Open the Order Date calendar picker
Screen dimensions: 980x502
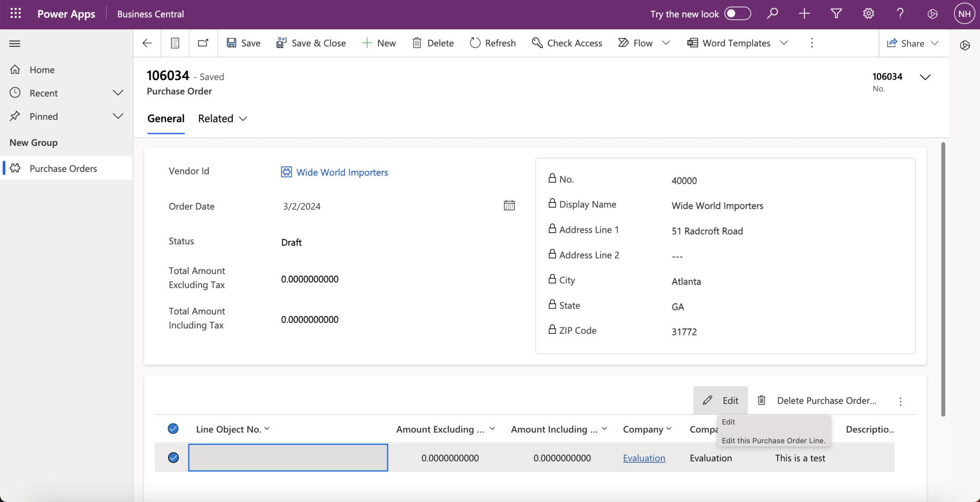click(x=509, y=206)
